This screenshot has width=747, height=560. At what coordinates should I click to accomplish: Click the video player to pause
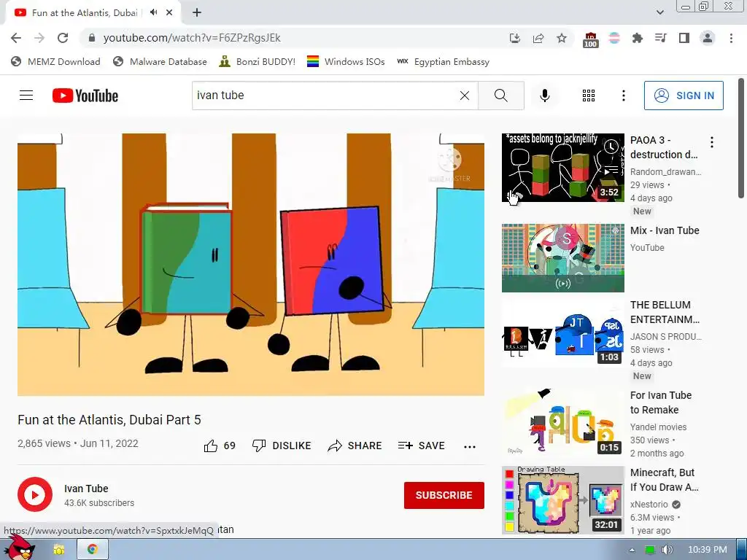(x=251, y=264)
